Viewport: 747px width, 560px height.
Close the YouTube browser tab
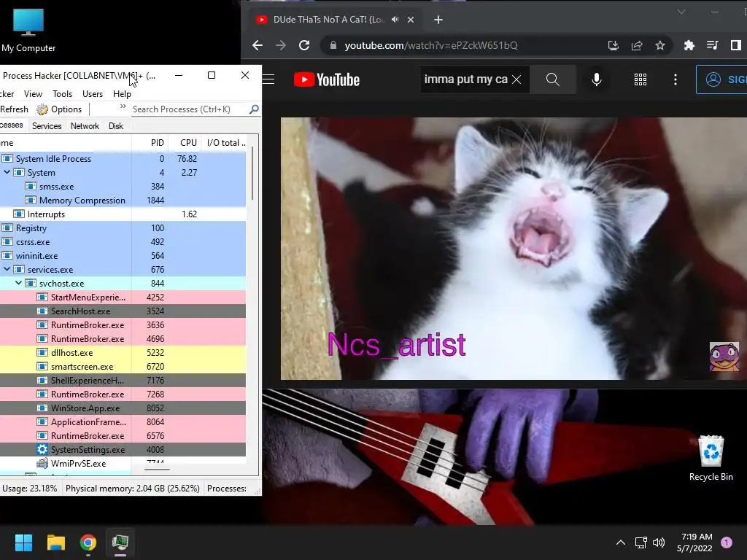411,20
